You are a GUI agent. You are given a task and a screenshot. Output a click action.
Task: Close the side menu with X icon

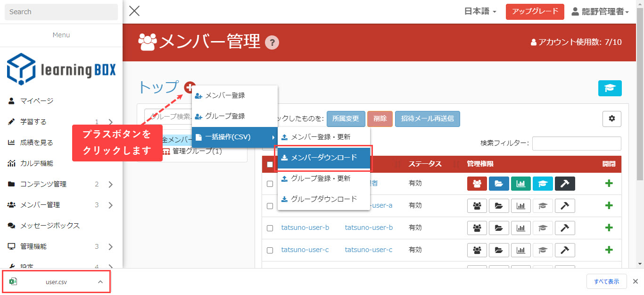(x=134, y=11)
